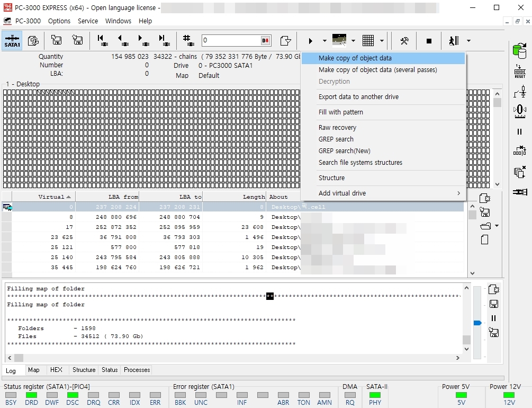Open the Processes tab
Screen dimensions: 532x408
tap(137, 370)
